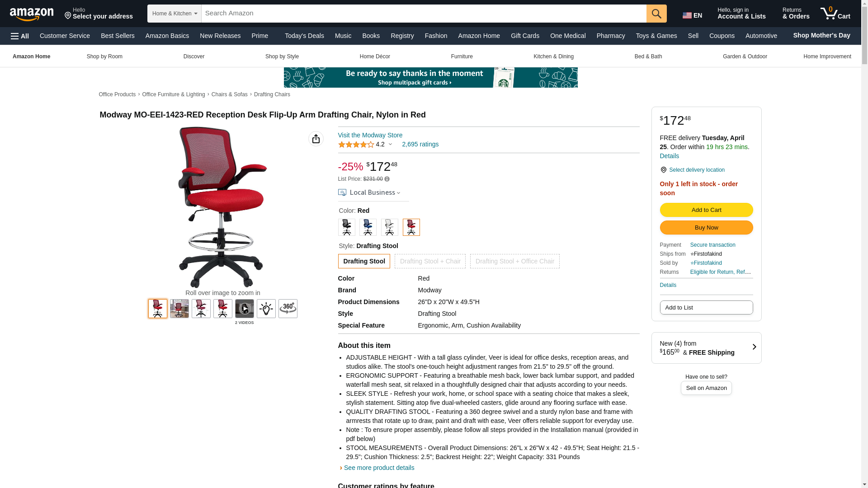Open Kitchen & Dining submenu tab
Screen dimensions: 868x488
[553, 56]
